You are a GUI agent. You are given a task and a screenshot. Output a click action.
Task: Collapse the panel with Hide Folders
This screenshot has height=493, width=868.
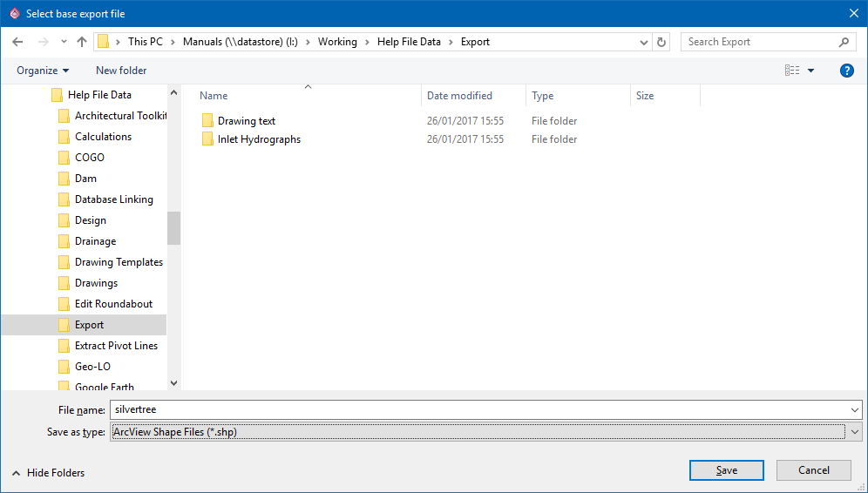pos(48,473)
